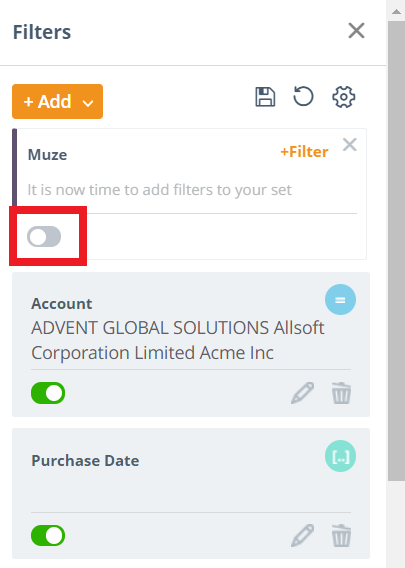Edit the Purchase Date filter pencil icon

(x=302, y=535)
